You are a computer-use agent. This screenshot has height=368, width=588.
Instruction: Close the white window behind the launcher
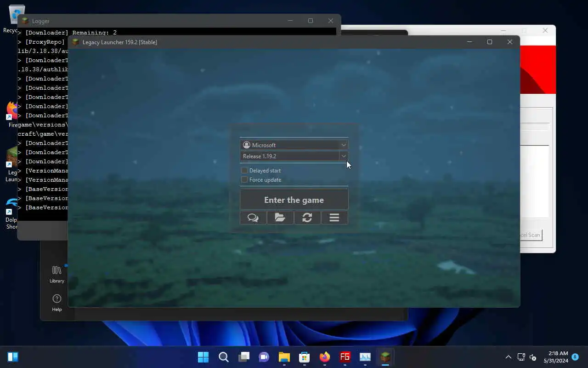[x=545, y=30]
